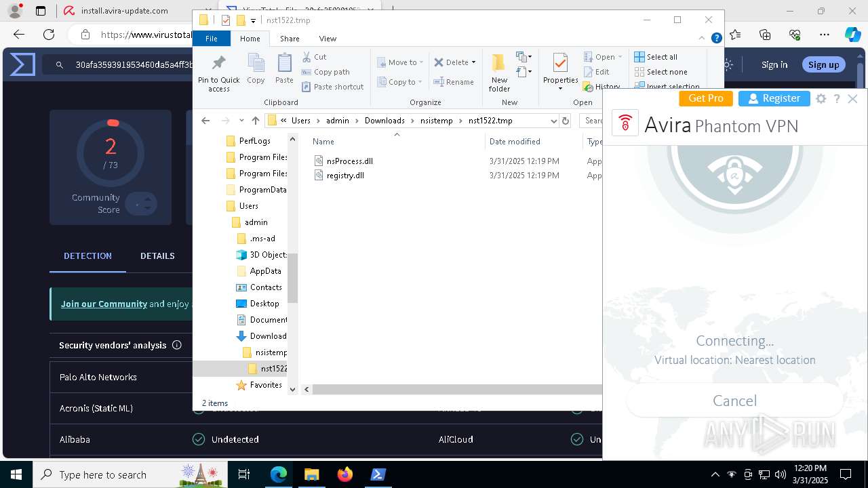The width and height of the screenshot is (868, 488).
Task: Select the PerfLogs folder in tree
Action: (254, 141)
